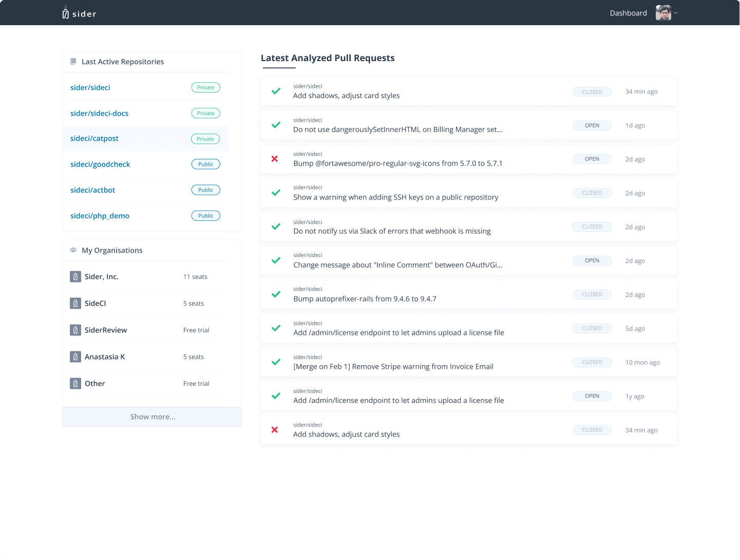Image resolution: width=740 pixels, height=560 pixels.
Task: Click check icon for the 1y ago admin/license request
Action: pos(276,396)
